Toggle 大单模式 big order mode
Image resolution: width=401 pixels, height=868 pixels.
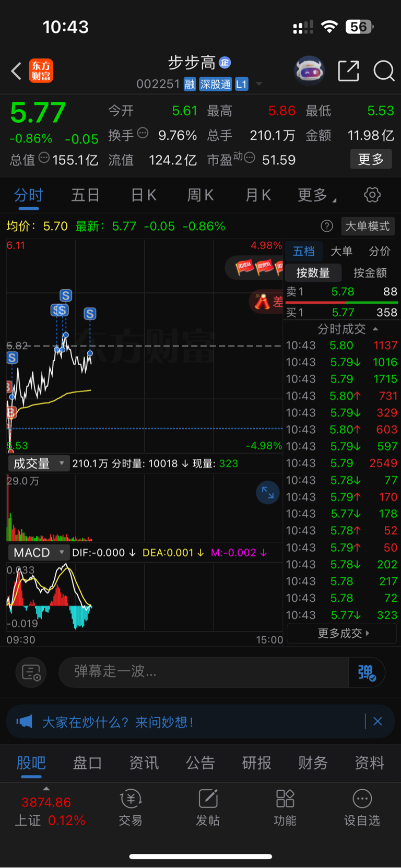click(x=368, y=226)
